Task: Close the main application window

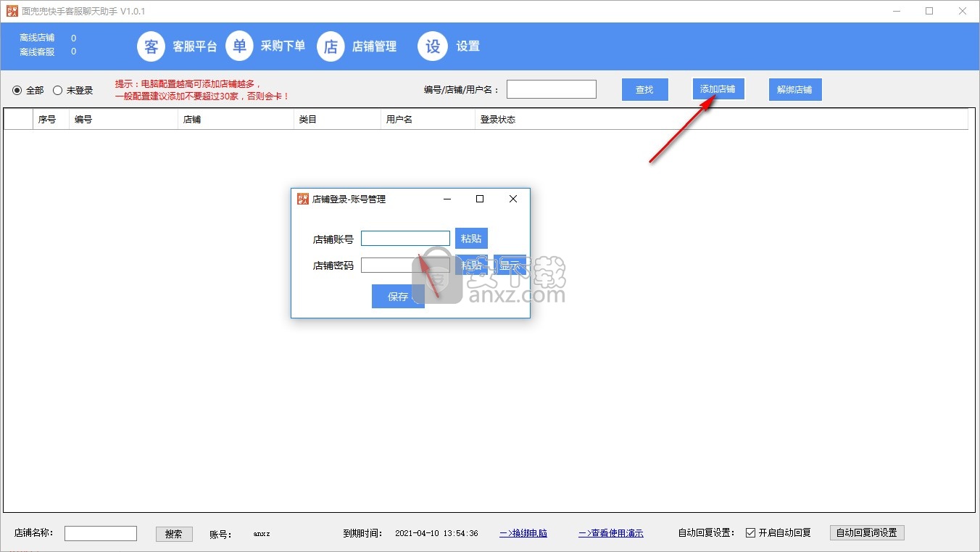Action: pos(962,11)
